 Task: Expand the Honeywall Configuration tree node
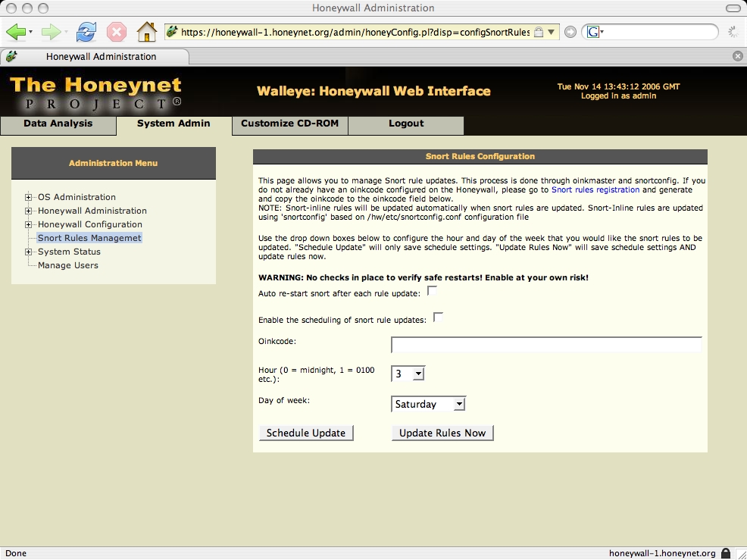coord(28,224)
